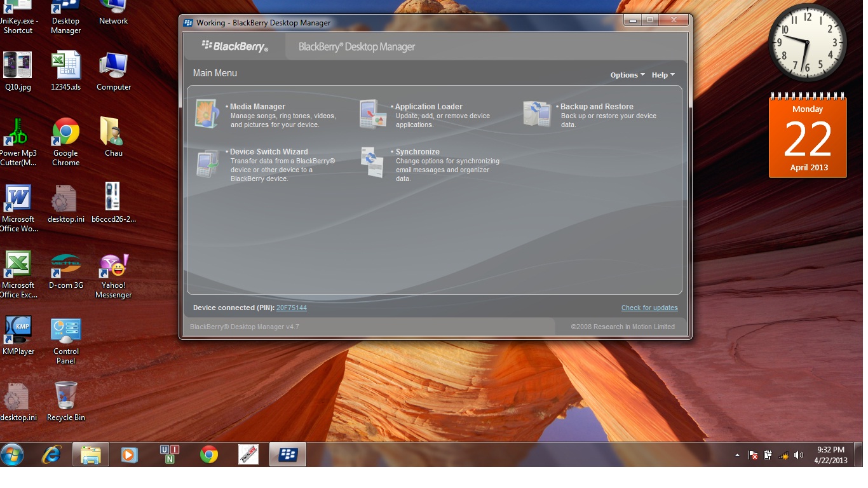
Task: Click the analog clock desktop gadget
Action: [808, 43]
